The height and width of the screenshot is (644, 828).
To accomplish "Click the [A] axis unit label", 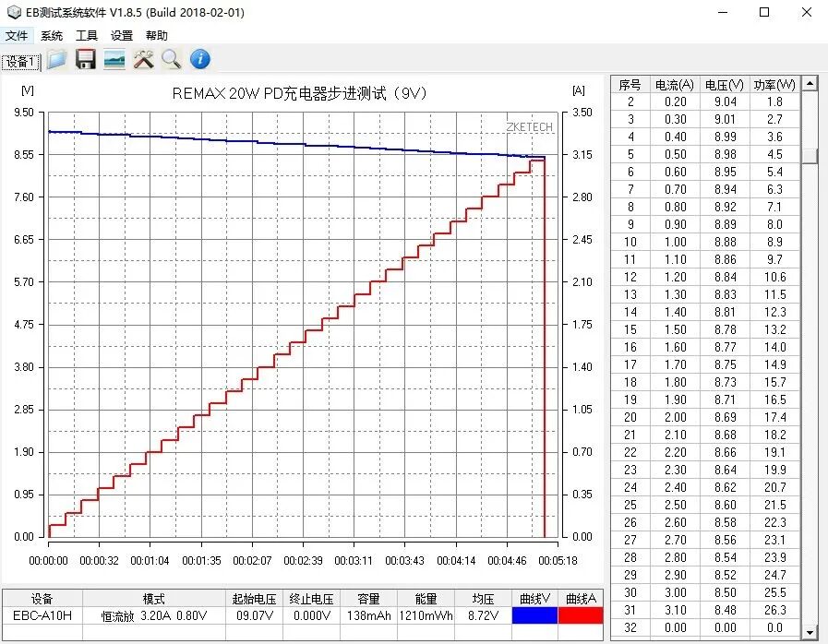I will point(579,90).
